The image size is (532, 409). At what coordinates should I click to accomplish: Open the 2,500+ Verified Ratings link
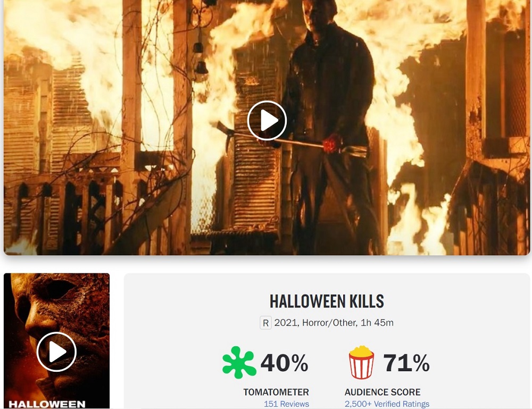387,404
